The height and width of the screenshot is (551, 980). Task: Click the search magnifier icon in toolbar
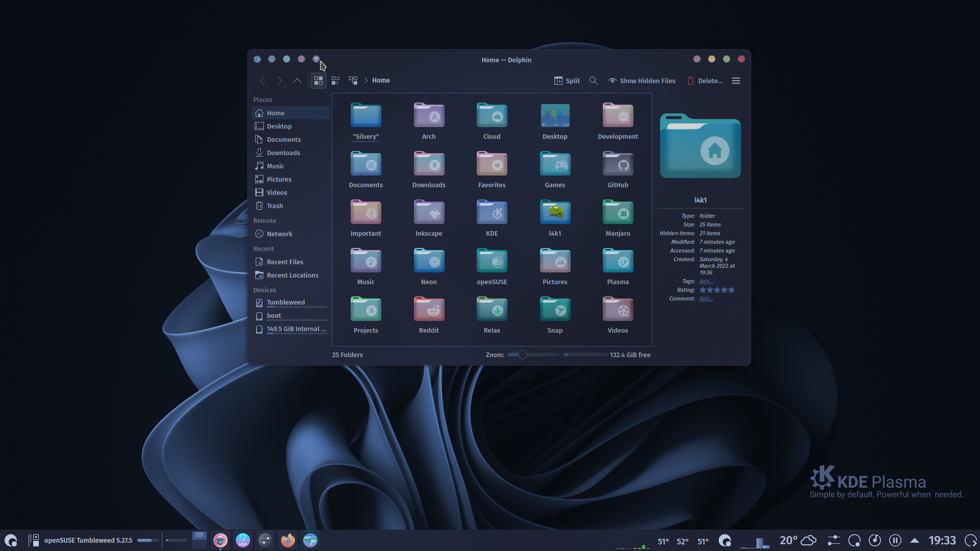point(593,81)
